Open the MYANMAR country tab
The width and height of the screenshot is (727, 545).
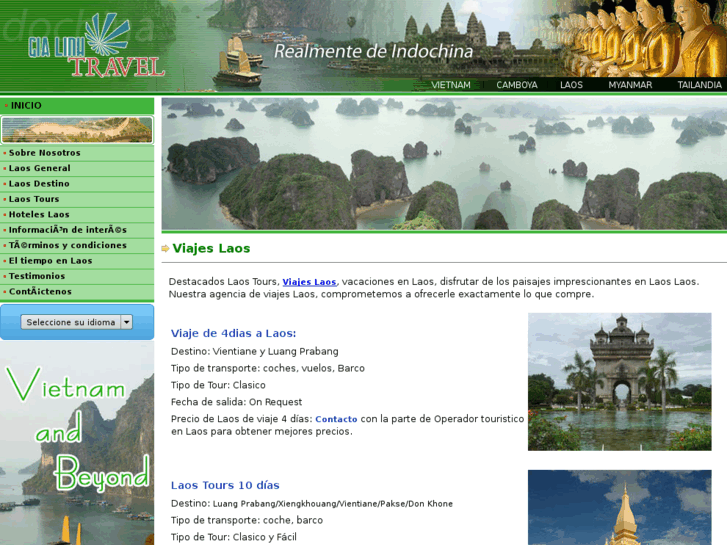coord(630,85)
